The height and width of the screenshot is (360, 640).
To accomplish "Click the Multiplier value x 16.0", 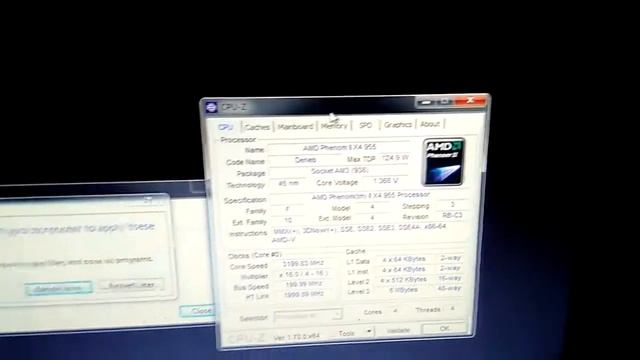I will tap(304, 274).
